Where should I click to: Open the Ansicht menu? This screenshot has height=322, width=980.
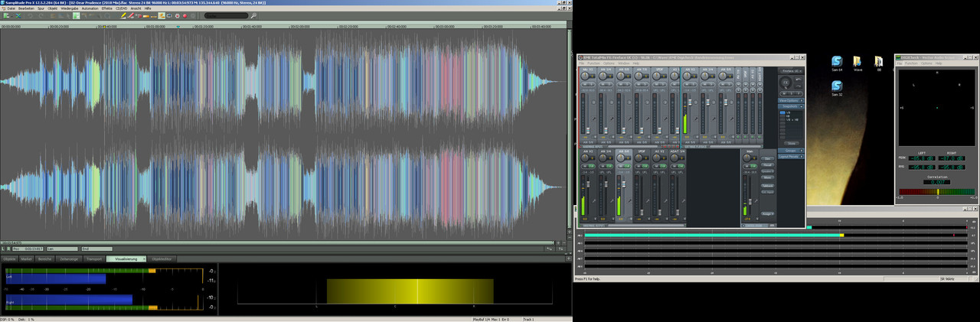tap(136, 8)
